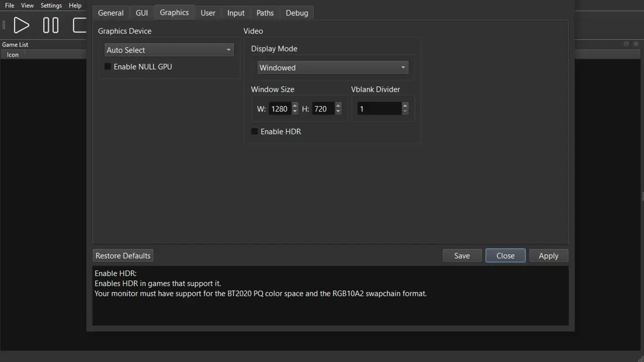Open the Help menu
The height and width of the screenshot is (362, 644).
75,5
